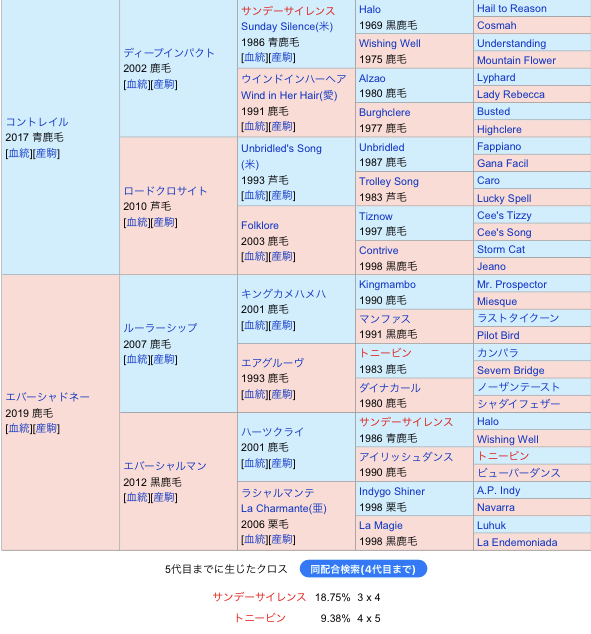Open 産駒 link under エバーシャドネー
This screenshot has width=591, height=634.
tap(46, 429)
